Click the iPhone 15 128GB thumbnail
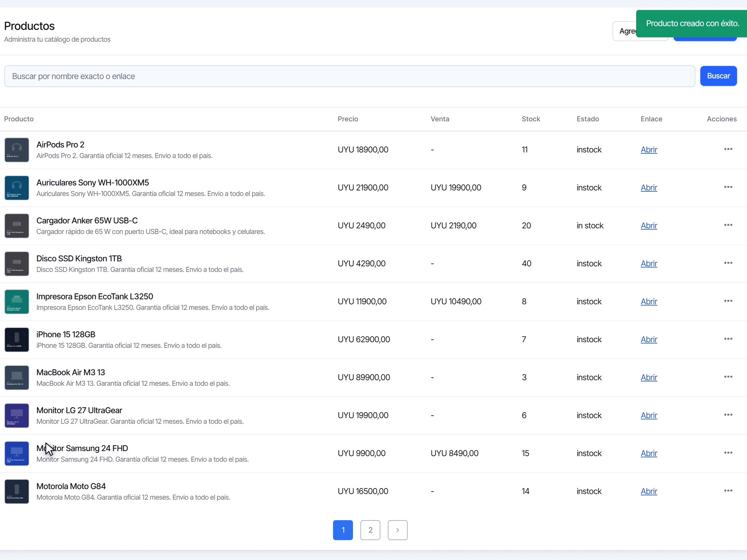The height and width of the screenshot is (560, 747). [17, 339]
